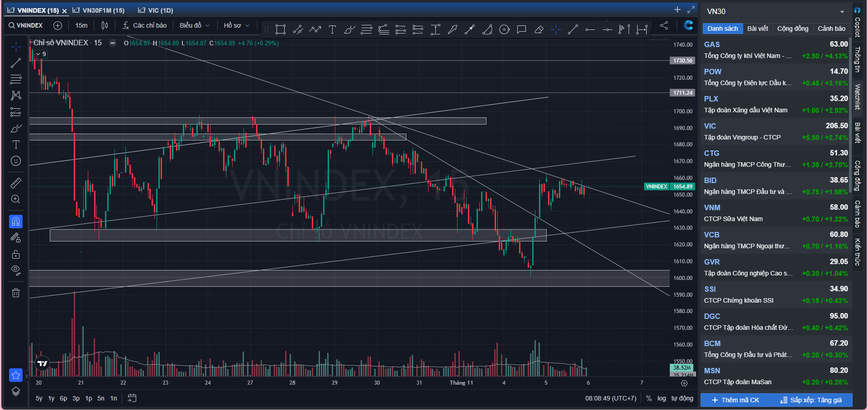Toggle log scale mode
This screenshot has width=868, height=410.
(x=662, y=399)
